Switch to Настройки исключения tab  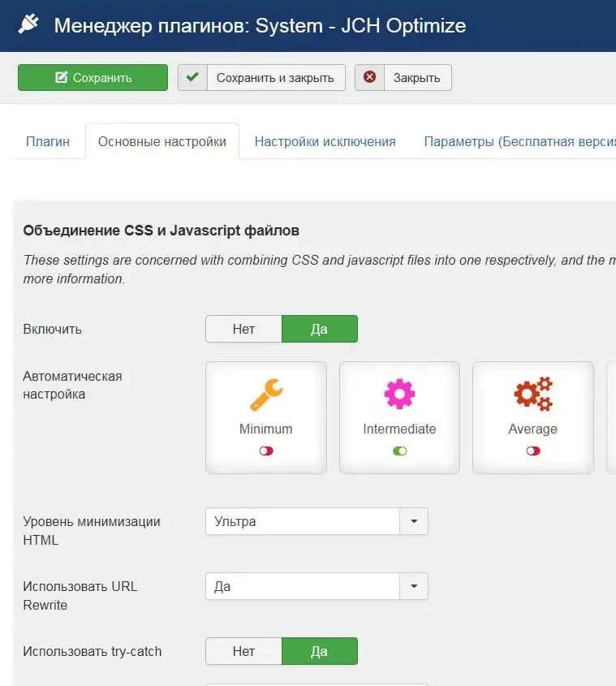(x=325, y=141)
